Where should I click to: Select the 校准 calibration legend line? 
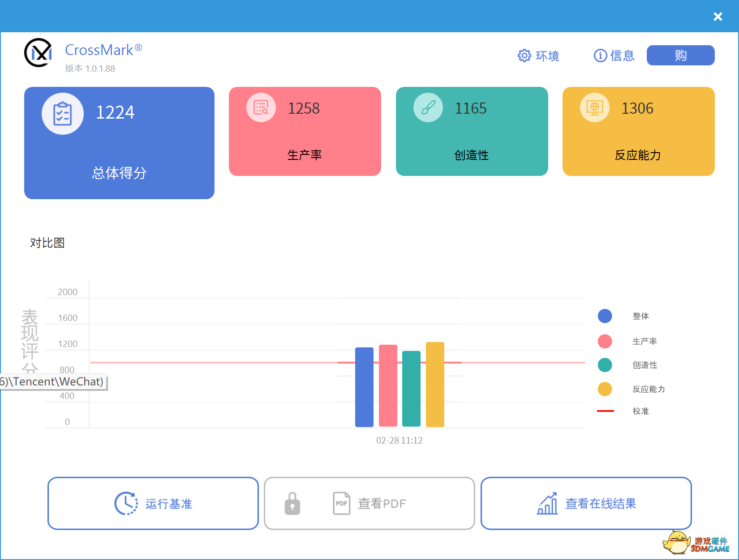605,410
